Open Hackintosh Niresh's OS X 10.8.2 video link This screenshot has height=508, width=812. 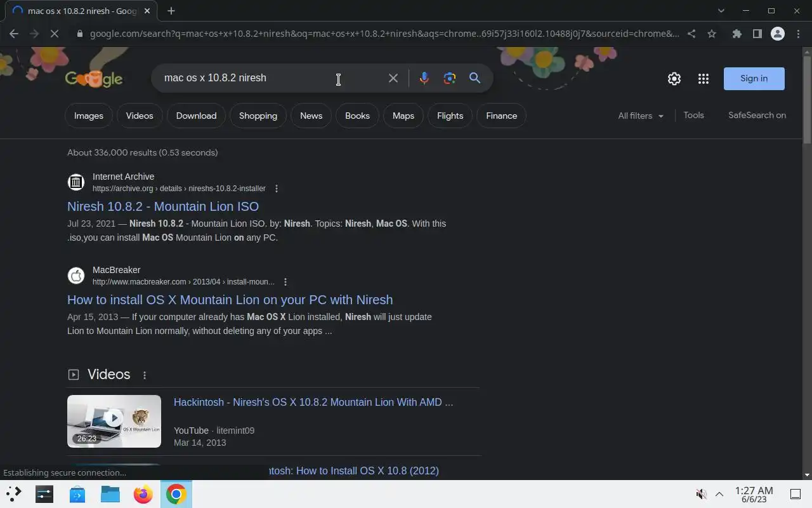pyautogui.click(x=313, y=402)
